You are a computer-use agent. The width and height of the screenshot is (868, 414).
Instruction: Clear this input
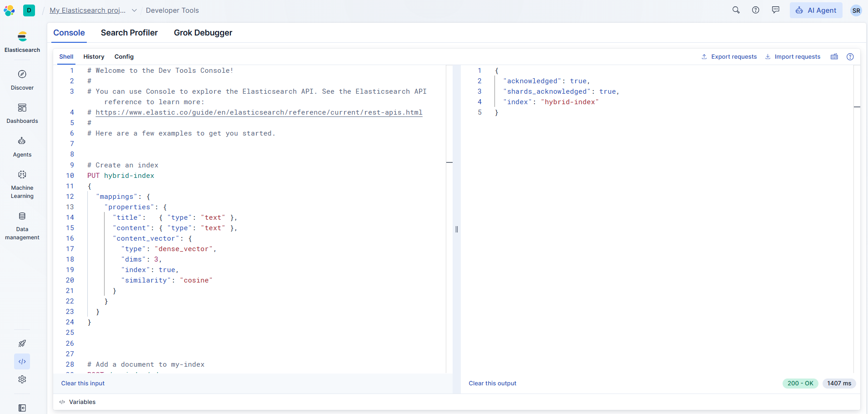83,384
